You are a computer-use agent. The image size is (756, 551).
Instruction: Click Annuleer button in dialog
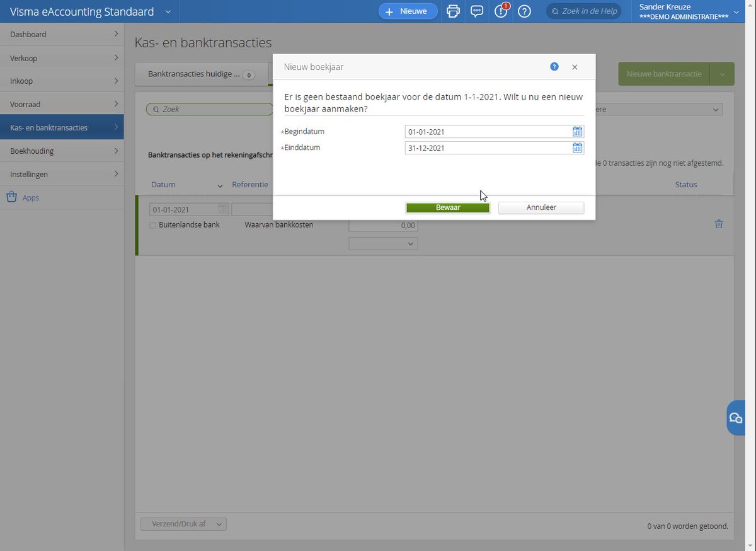pos(541,207)
